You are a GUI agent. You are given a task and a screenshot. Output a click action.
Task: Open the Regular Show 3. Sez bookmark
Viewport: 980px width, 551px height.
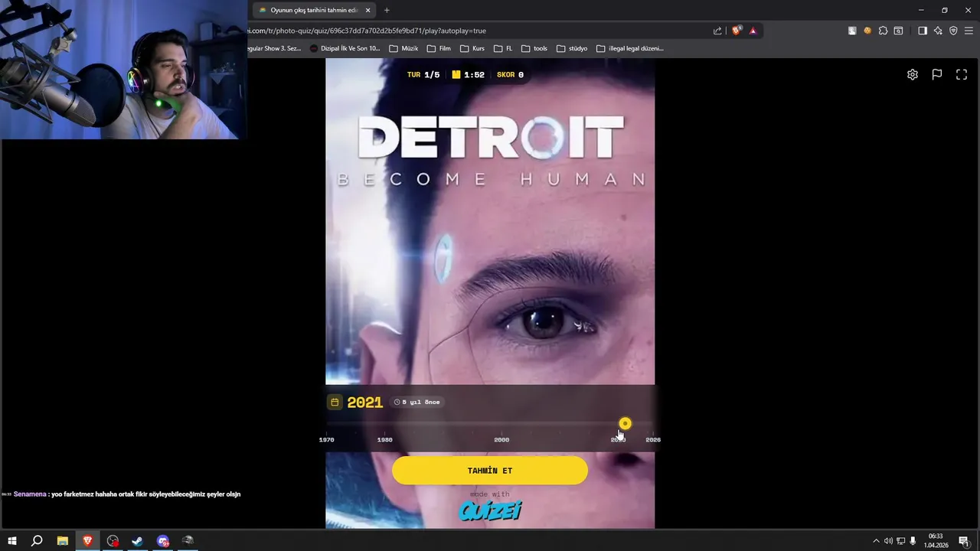click(x=275, y=48)
